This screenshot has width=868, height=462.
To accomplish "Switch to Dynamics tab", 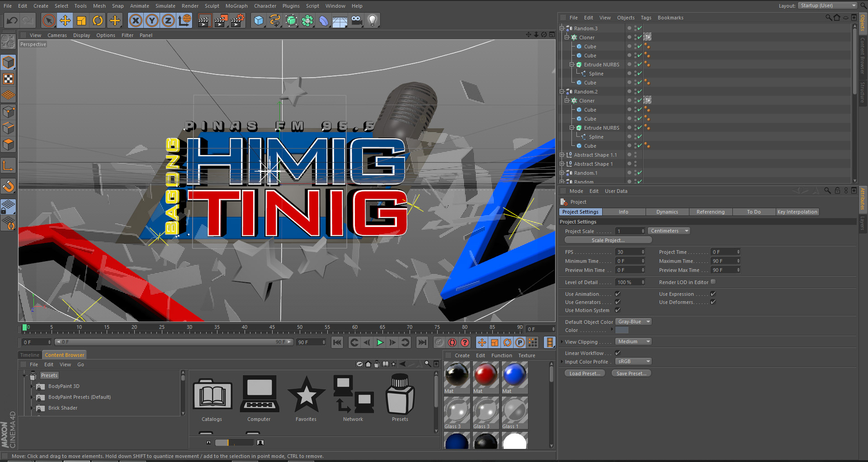I will click(667, 212).
